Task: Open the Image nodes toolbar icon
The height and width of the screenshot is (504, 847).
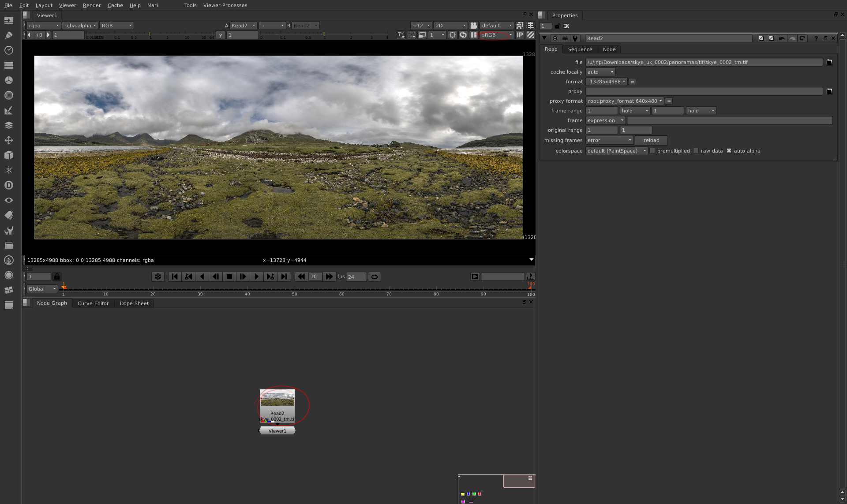Action: click(x=8, y=20)
